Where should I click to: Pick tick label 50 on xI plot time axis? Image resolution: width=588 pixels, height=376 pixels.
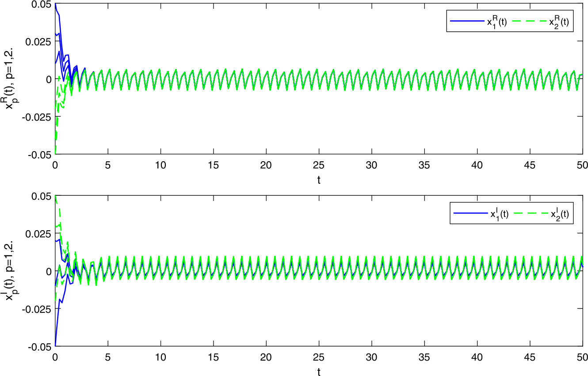click(583, 356)
